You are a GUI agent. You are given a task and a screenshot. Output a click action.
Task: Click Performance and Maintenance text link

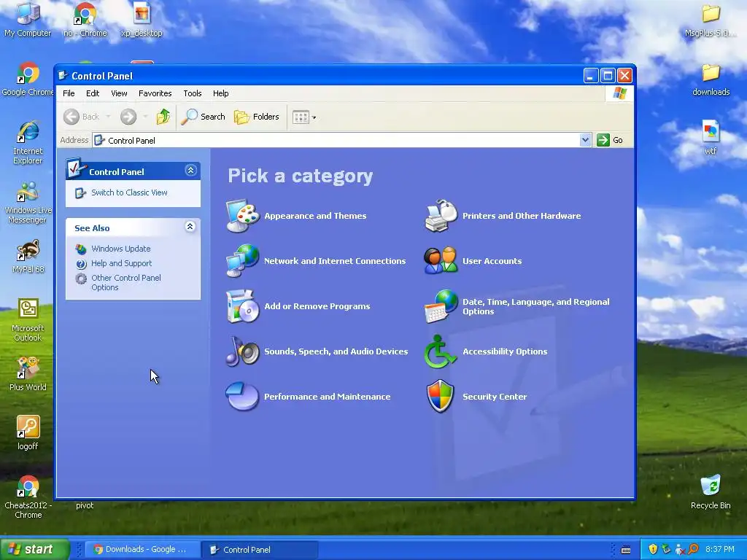point(328,397)
